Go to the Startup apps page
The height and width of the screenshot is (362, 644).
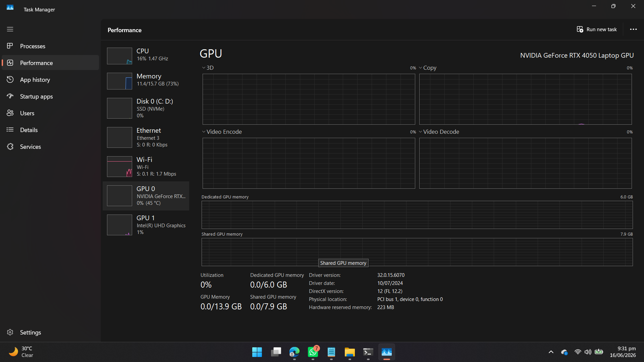click(x=50, y=96)
